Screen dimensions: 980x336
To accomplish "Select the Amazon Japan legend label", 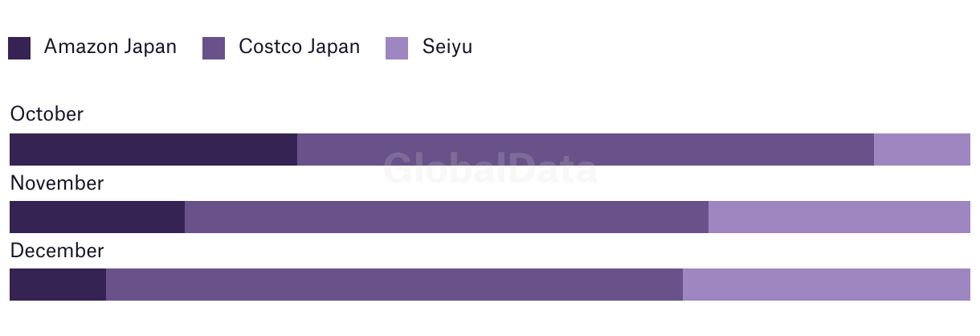I will coord(110,47).
